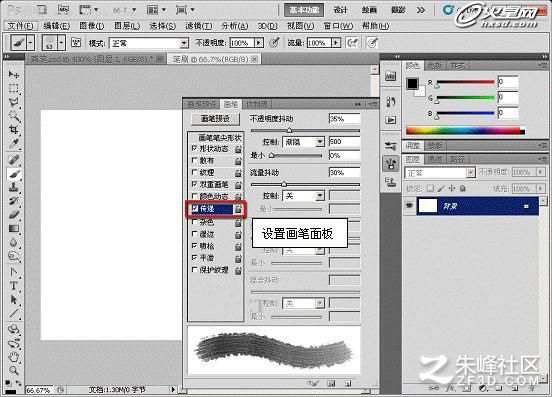Open opacity jitter 控制 dropdown set to 渐隐

coord(303,142)
